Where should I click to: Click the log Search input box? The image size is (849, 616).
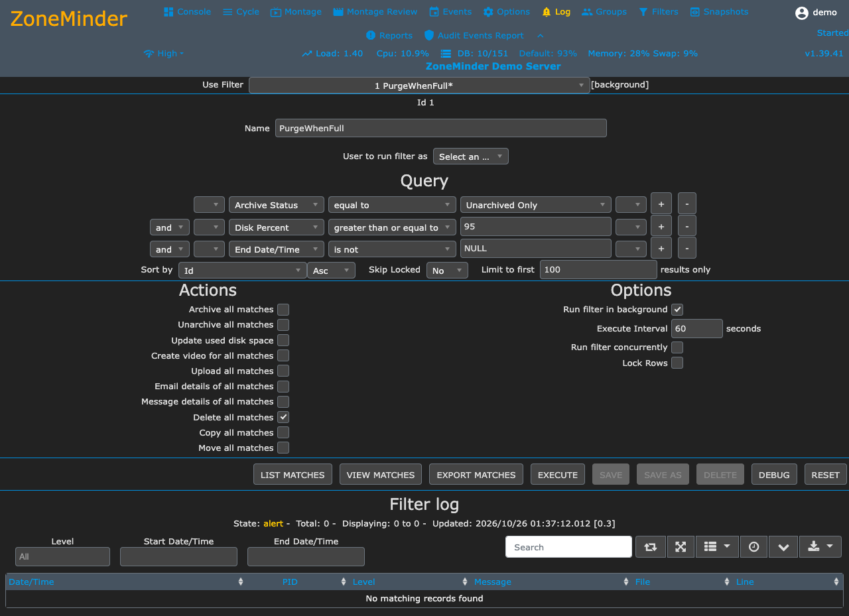[568, 547]
